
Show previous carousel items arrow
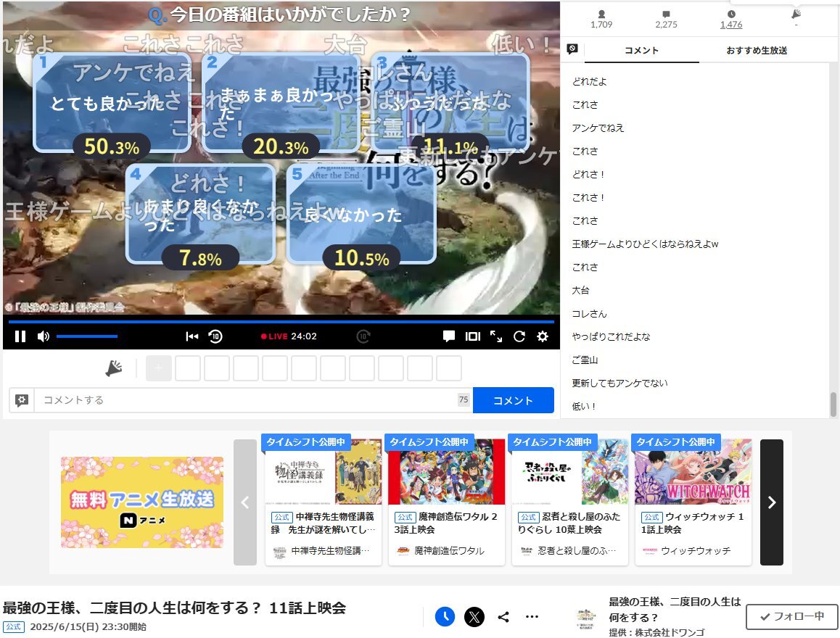tap(245, 502)
